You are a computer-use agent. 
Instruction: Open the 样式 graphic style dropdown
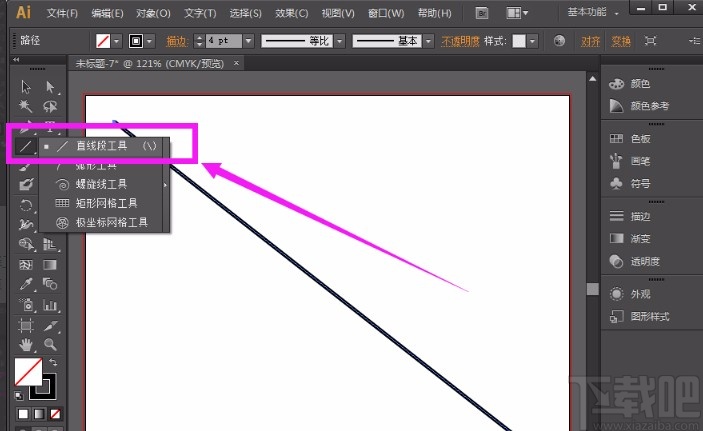click(x=532, y=41)
